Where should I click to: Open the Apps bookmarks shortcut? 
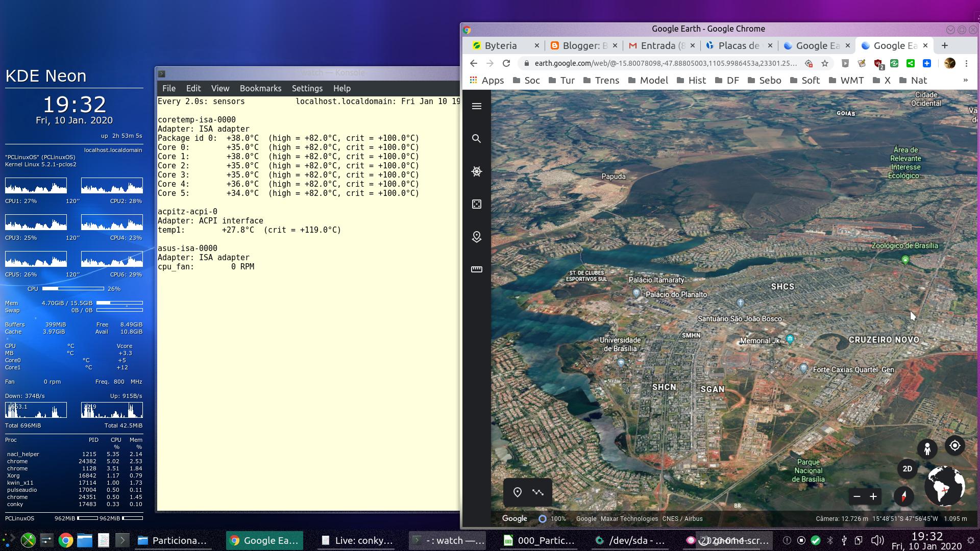486,80
